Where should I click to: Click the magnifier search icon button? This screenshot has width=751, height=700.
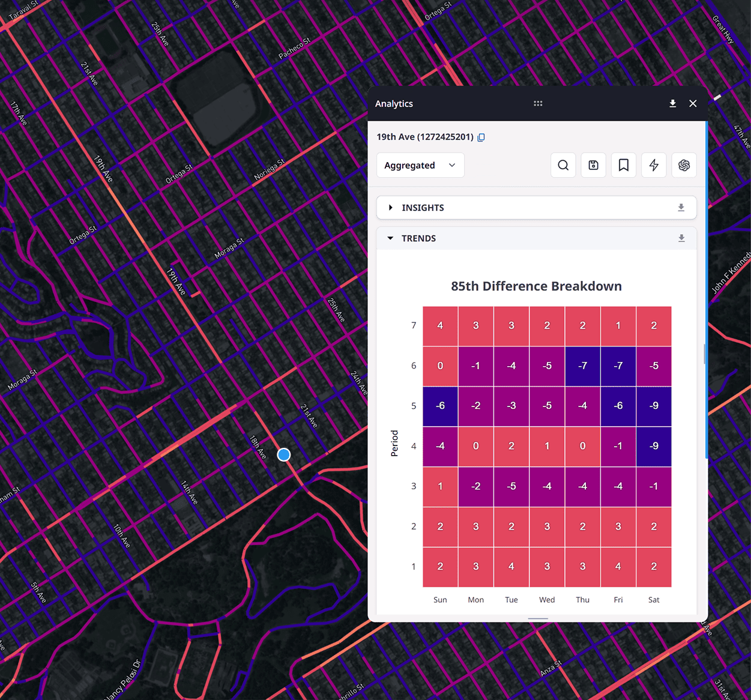(563, 165)
